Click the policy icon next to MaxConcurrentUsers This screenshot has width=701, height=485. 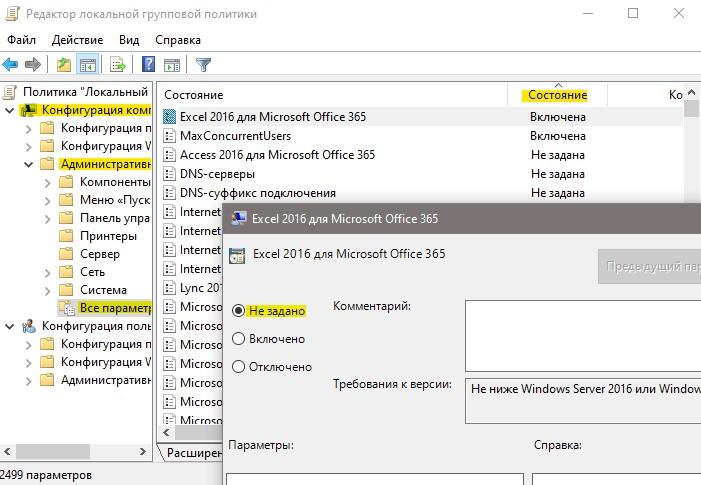[169, 136]
